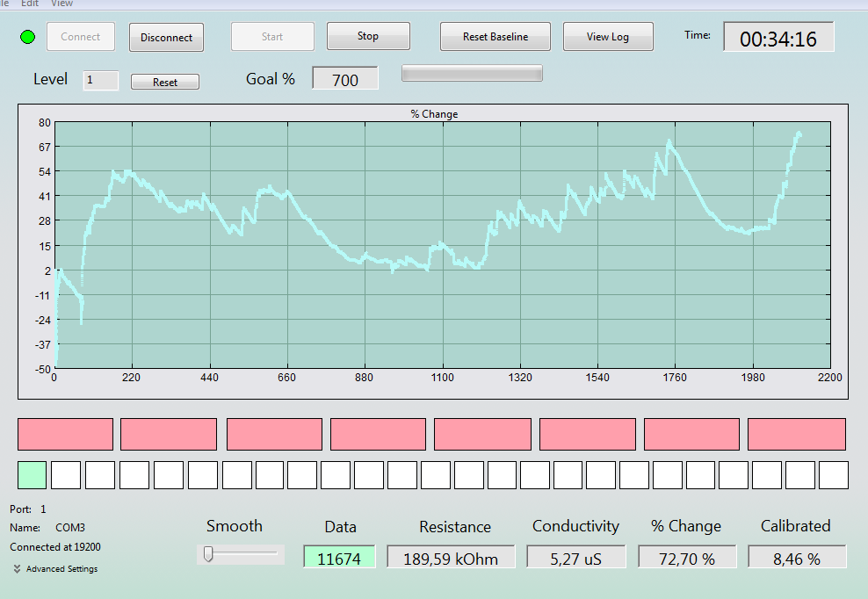Click the curve peak near 1760
868x599 pixels.
pyautogui.click(x=669, y=143)
